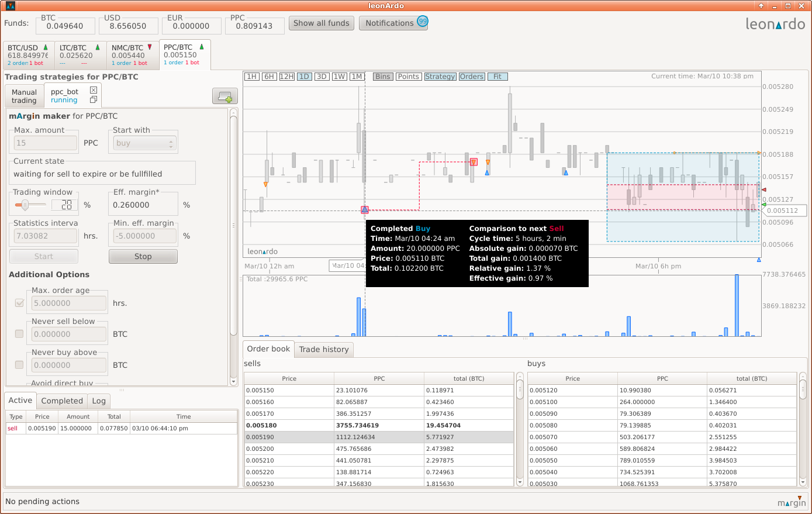812x514 pixels.
Task: Select the 3D chart timeframe
Action: [322, 77]
